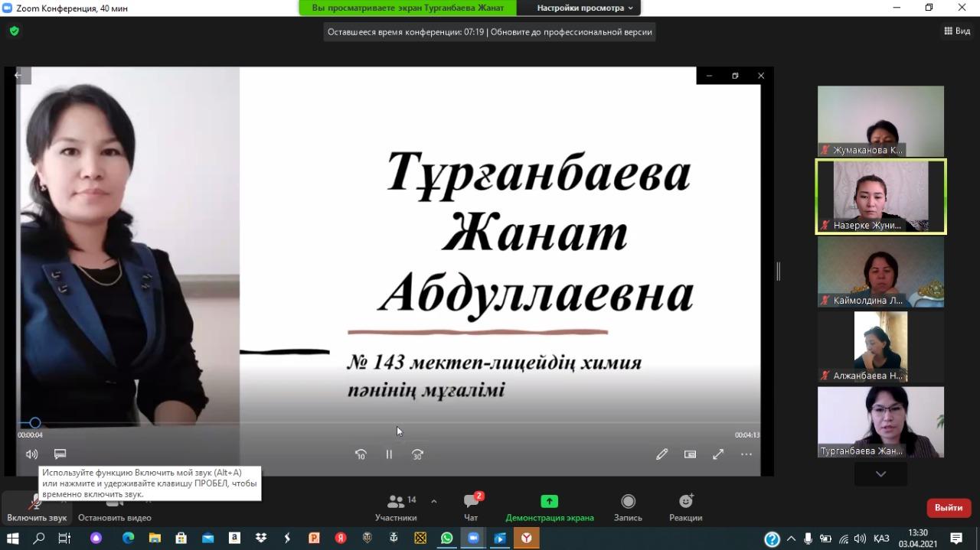Skip the video forward 30 seconds
The width and height of the screenshot is (980, 550).
[417, 454]
